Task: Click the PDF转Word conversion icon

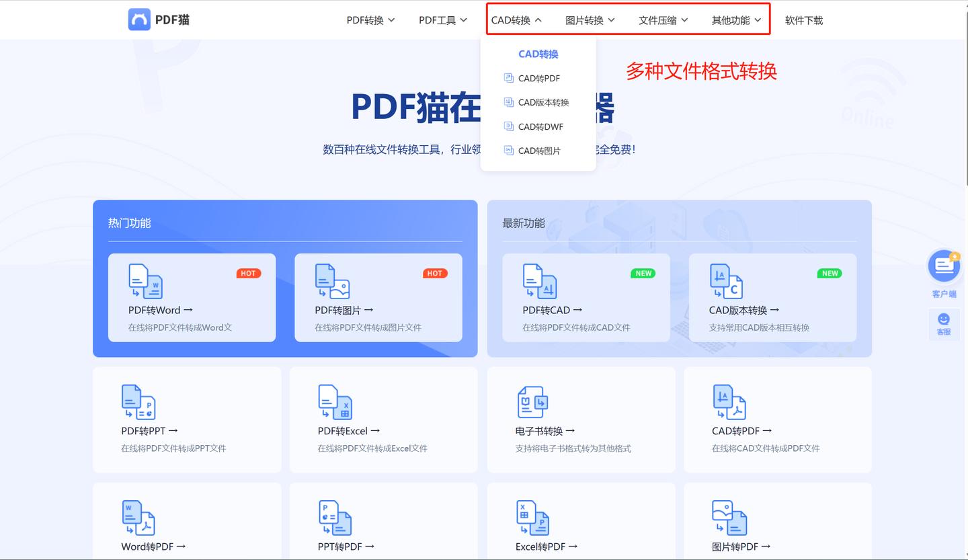Action: (x=145, y=281)
